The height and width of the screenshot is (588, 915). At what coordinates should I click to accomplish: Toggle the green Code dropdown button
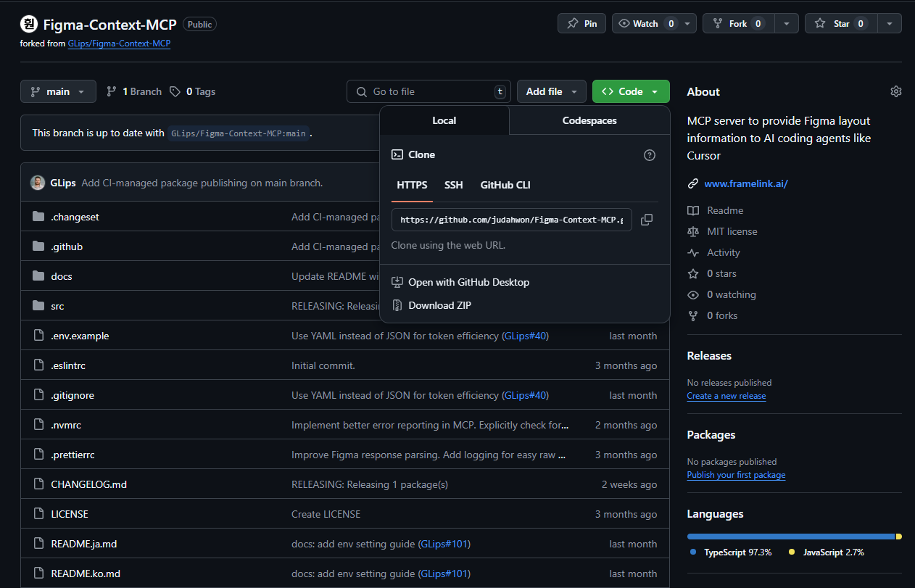631,91
